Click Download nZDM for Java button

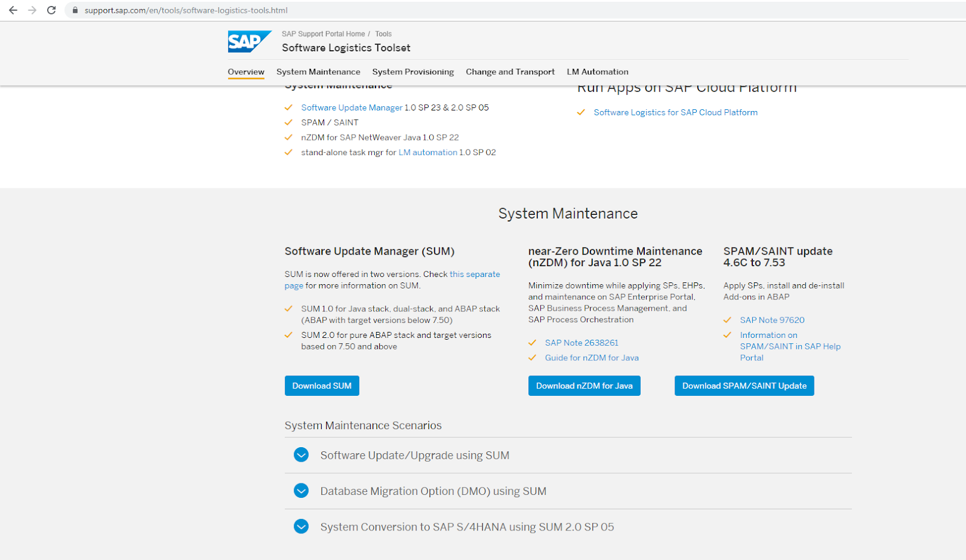[x=584, y=386]
